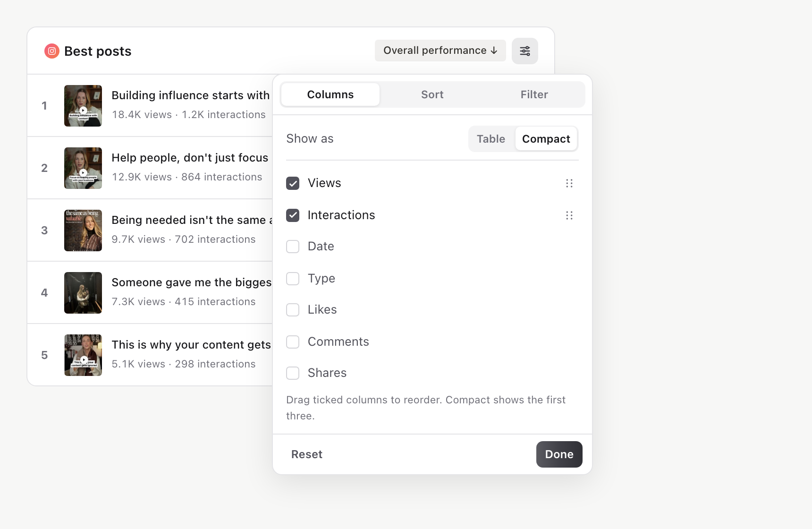Click the title 'Someone gave me the bigges'
Viewport: 812px width, 529px height.
tap(192, 282)
